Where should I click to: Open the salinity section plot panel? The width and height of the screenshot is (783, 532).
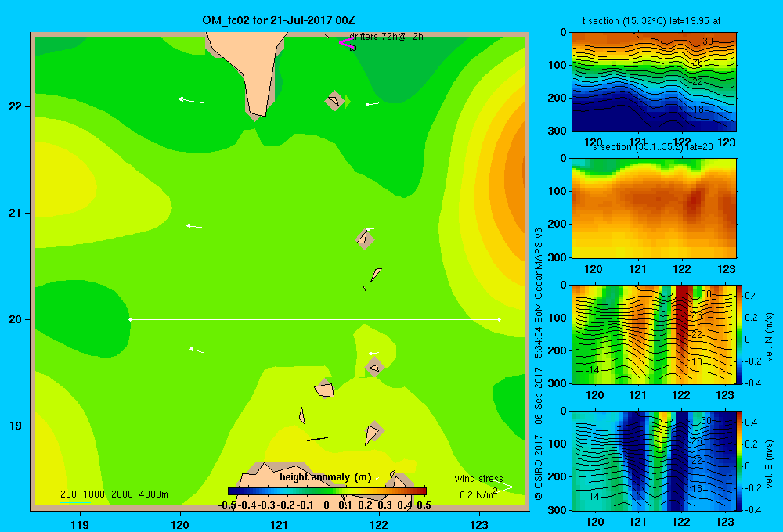pyautogui.click(x=654, y=208)
